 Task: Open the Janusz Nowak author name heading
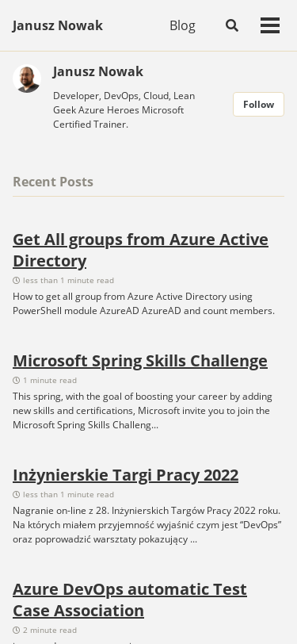(x=98, y=71)
